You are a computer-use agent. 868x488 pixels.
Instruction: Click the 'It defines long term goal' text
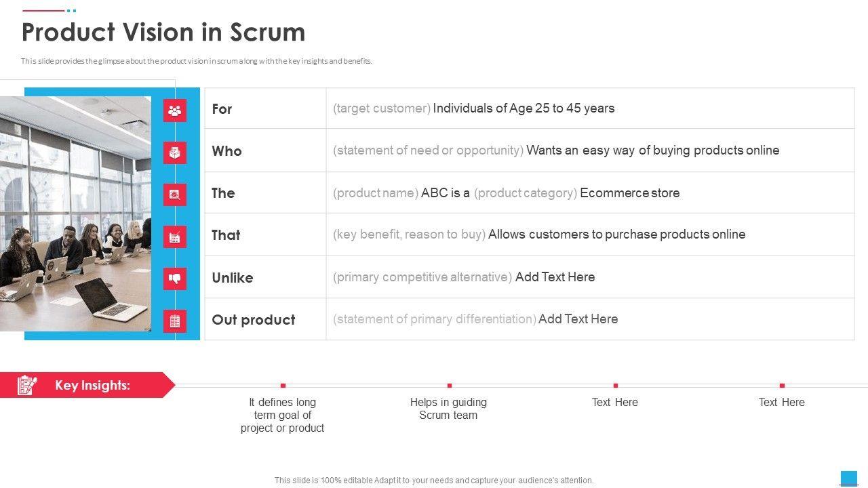(282, 415)
